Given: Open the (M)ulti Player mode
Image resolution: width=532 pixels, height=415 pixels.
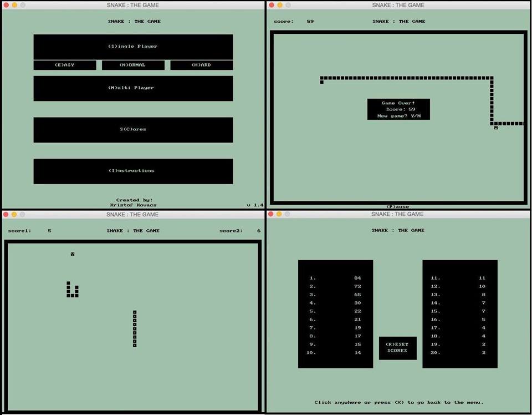Looking at the screenshot, I should click(x=133, y=88).
